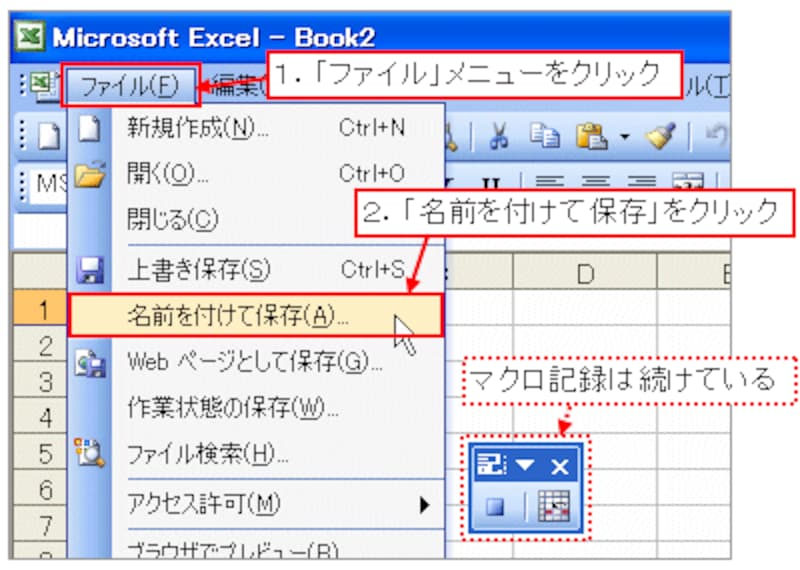Click the Underline U toolbar icon

(x=490, y=183)
